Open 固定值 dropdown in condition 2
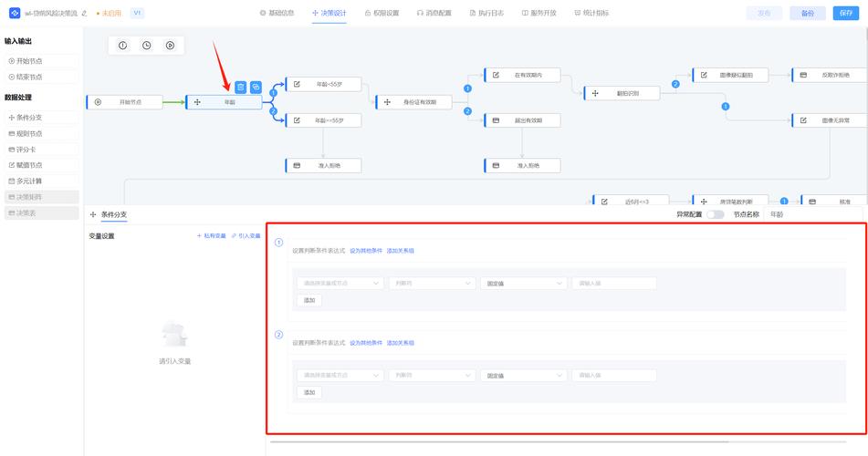The width and height of the screenshot is (868, 456). pyautogui.click(x=524, y=375)
